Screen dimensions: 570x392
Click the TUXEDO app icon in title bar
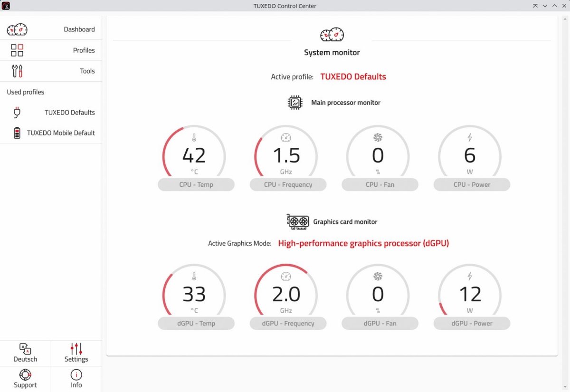coord(6,6)
